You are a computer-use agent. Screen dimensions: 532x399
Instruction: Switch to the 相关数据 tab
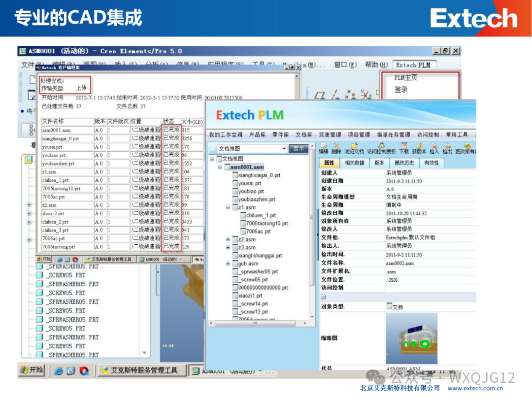coord(354,163)
